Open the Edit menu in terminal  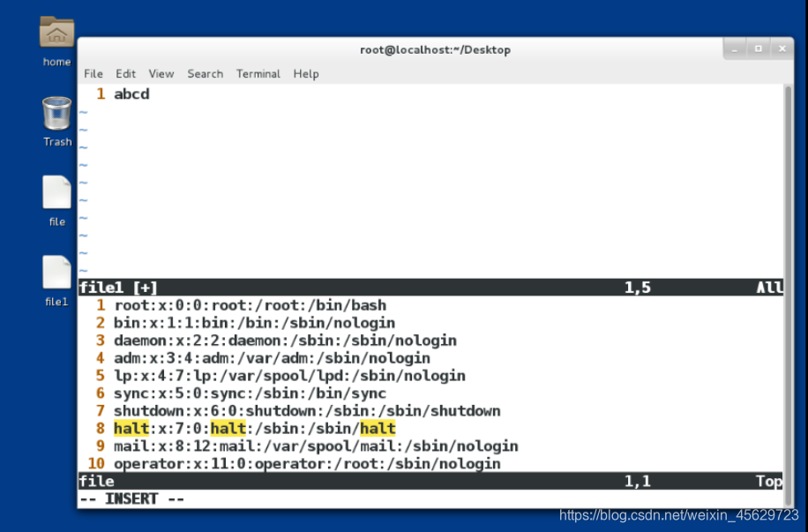pyautogui.click(x=126, y=74)
